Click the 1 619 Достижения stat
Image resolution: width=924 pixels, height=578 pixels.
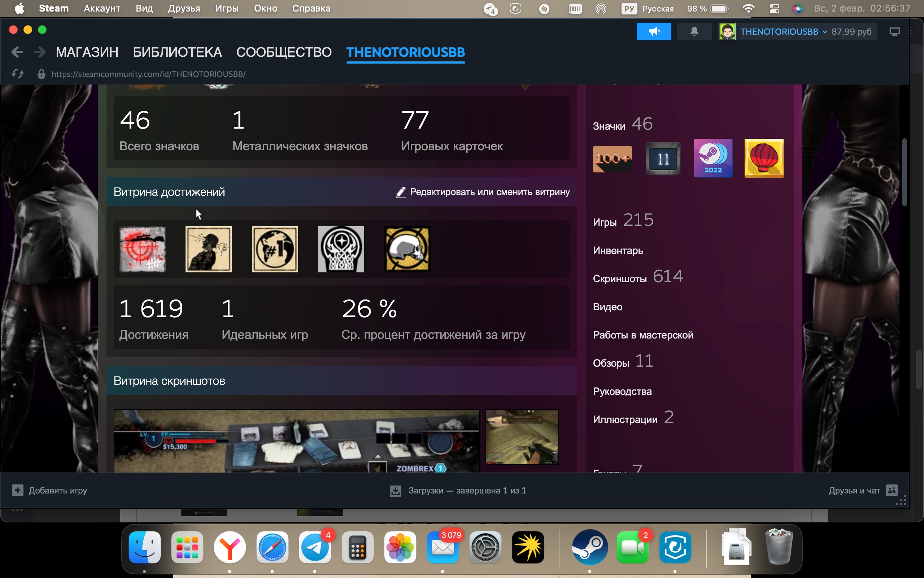pos(154,319)
